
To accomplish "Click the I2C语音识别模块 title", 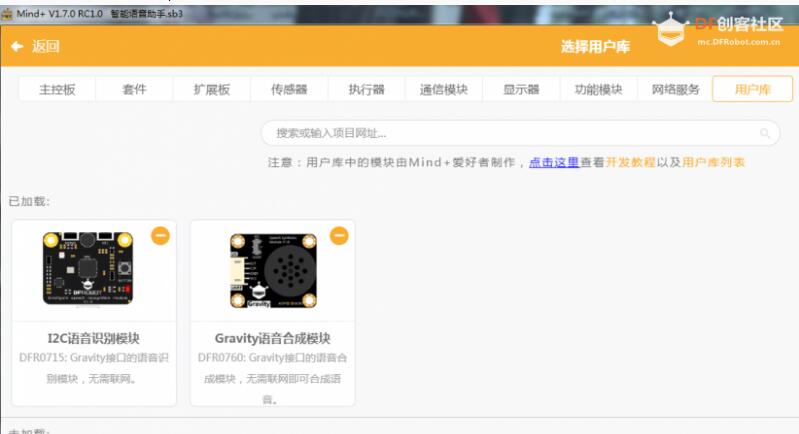I will tap(94, 338).
